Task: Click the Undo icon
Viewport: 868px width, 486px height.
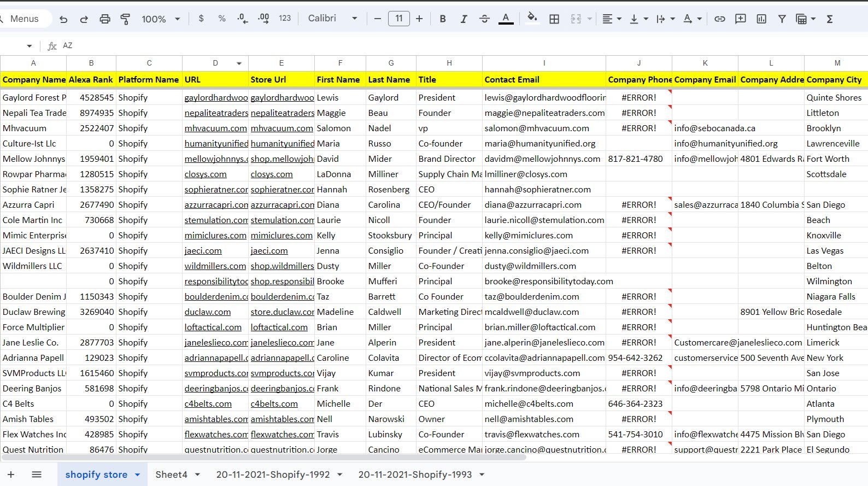Action: click(63, 19)
